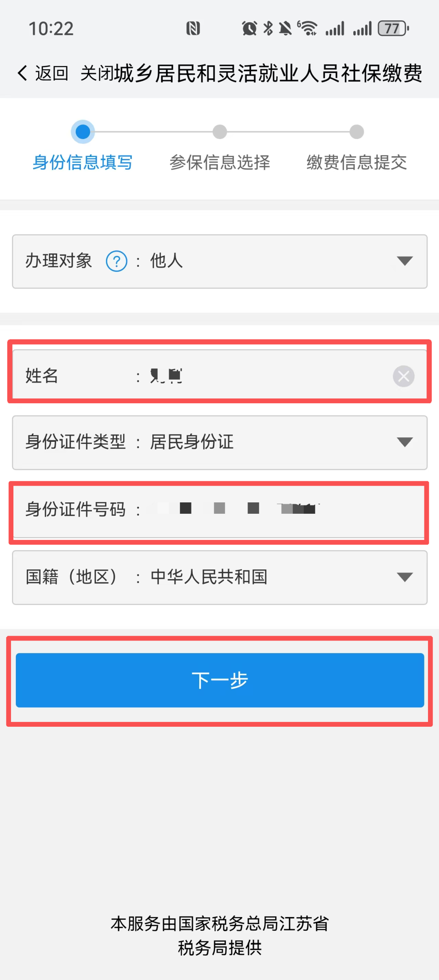Expand the 国籍（地区） dropdown arrow
The height and width of the screenshot is (980, 439).
(x=405, y=577)
